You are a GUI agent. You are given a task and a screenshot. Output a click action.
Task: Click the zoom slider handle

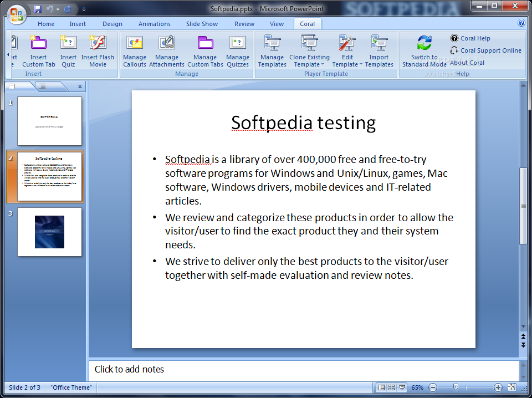[x=456, y=387]
